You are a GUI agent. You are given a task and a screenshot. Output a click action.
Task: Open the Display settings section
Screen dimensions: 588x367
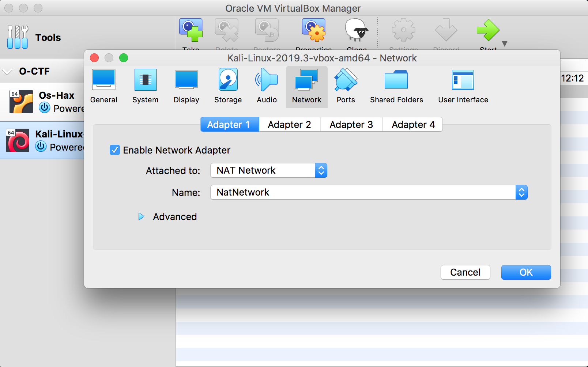point(186,87)
